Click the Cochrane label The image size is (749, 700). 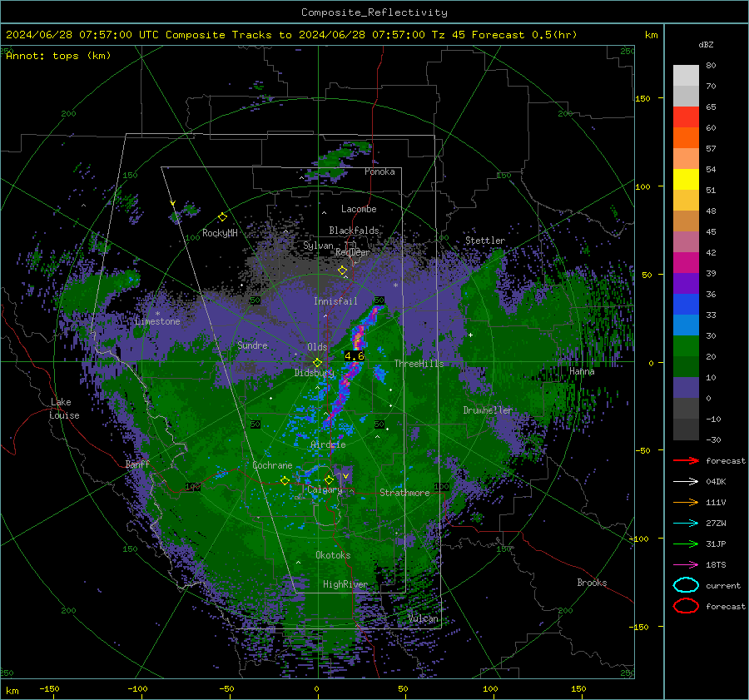click(272, 465)
